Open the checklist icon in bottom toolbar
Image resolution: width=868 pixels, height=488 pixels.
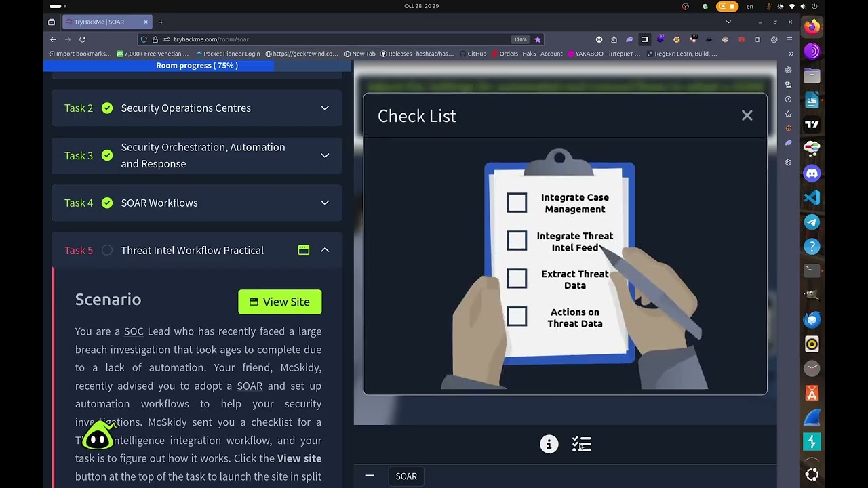tap(582, 444)
